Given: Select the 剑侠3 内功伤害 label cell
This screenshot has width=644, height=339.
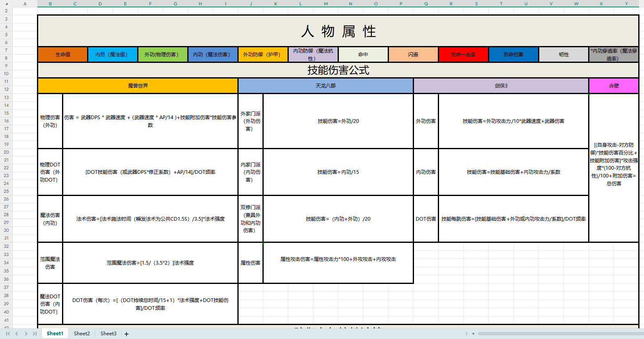Looking at the screenshot, I should pos(426,172).
